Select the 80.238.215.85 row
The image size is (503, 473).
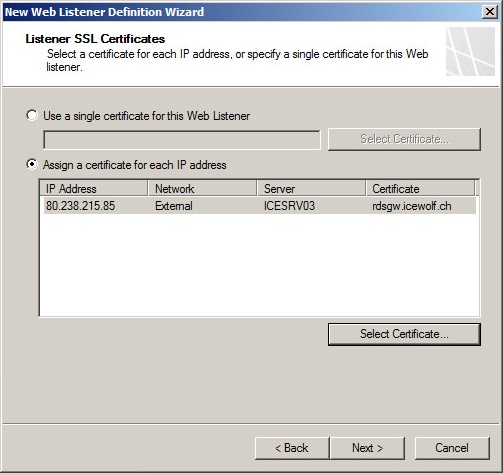tap(260, 206)
